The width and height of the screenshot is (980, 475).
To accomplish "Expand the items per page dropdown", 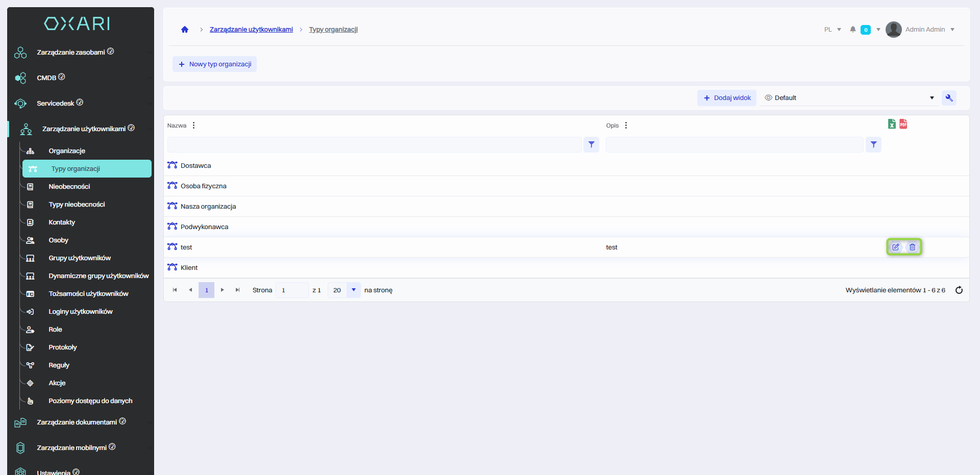I will pos(353,290).
